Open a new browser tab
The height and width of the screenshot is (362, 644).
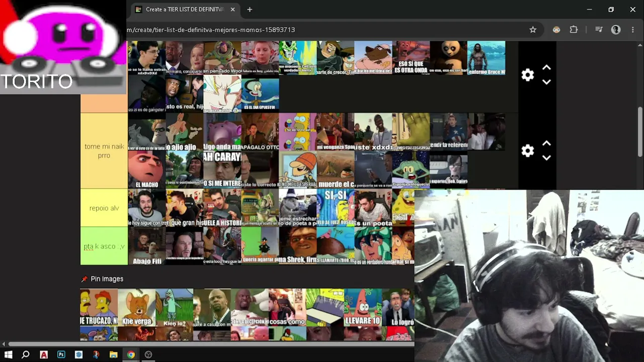click(x=250, y=9)
